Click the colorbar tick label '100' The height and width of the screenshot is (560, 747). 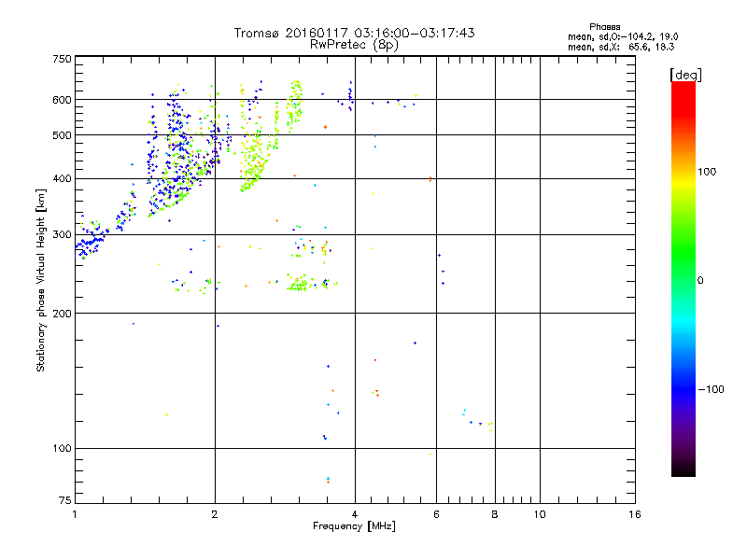(x=707, y=172)
